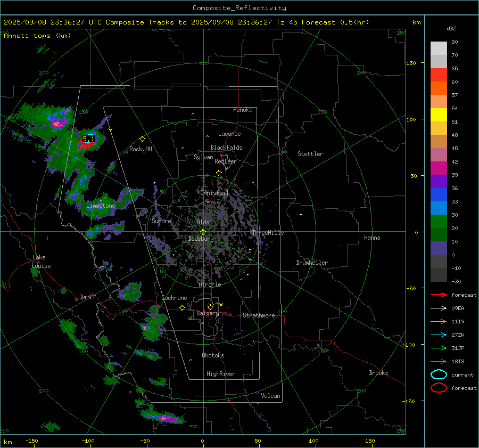Click the Stettler label

point(310,154)
